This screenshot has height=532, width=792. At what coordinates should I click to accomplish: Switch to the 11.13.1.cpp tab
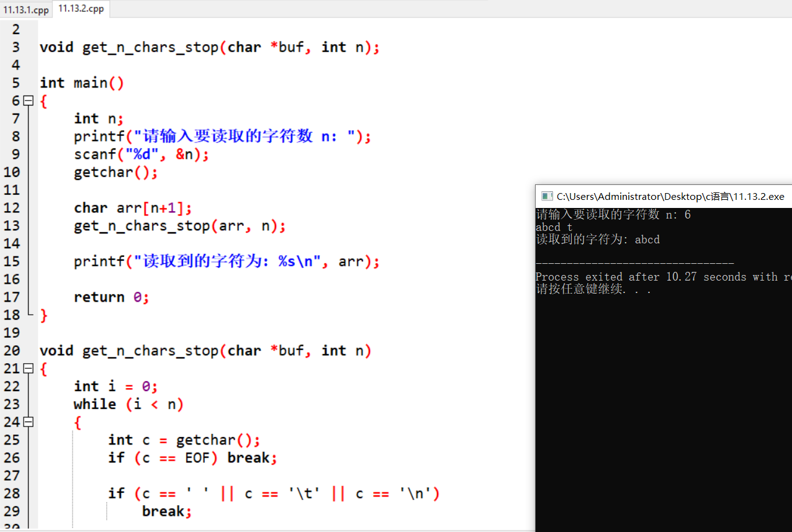coord(26,9)
